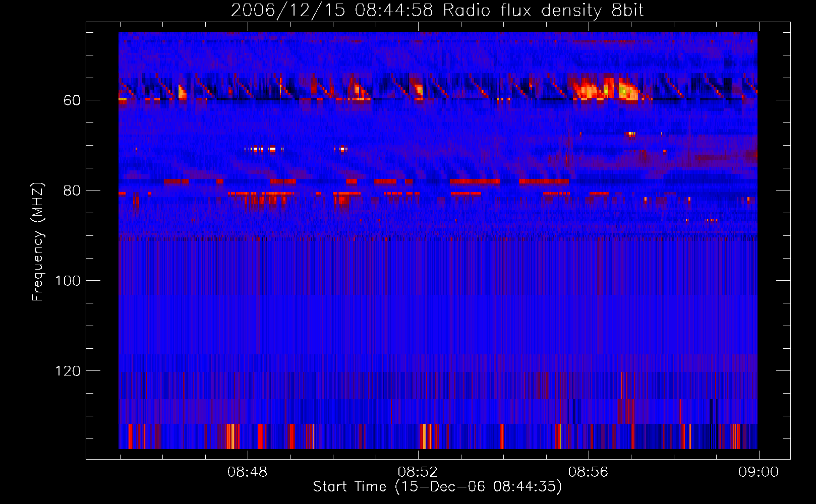Click the "08:56" time tick label

588,472
